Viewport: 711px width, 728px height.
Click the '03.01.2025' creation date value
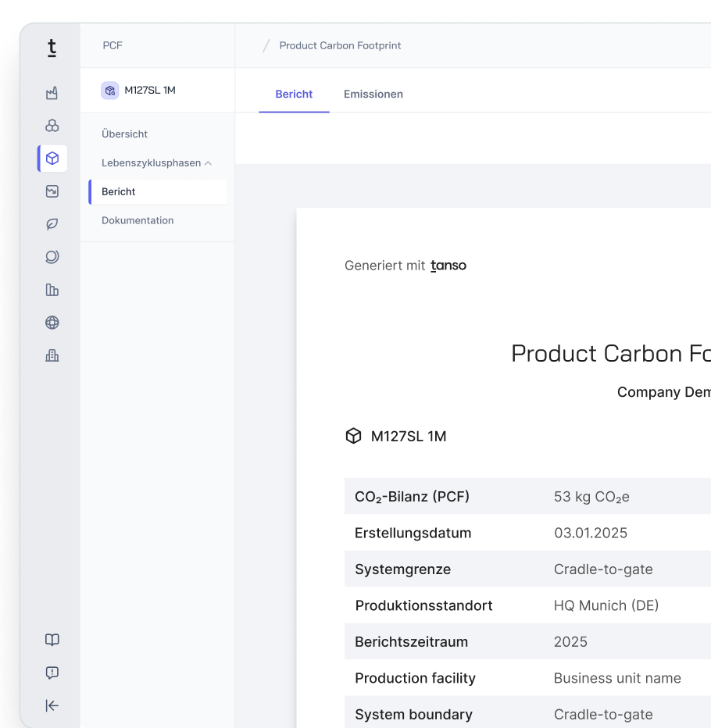point(591,533)
